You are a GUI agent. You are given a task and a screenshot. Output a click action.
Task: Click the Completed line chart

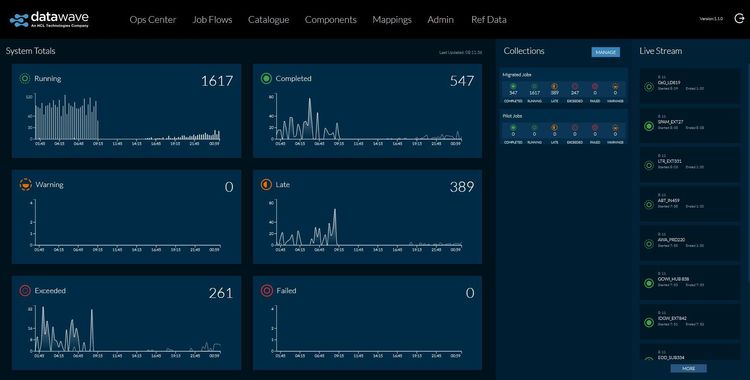pos(367,120)
